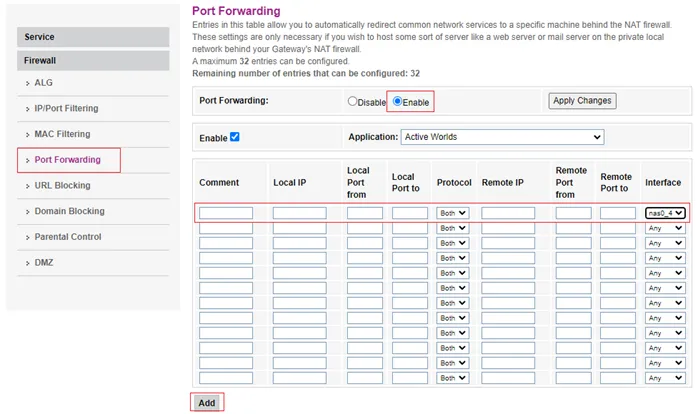Screen dimensions: 698x414
Task: Open the DMZ settings page
Action: 44,263
